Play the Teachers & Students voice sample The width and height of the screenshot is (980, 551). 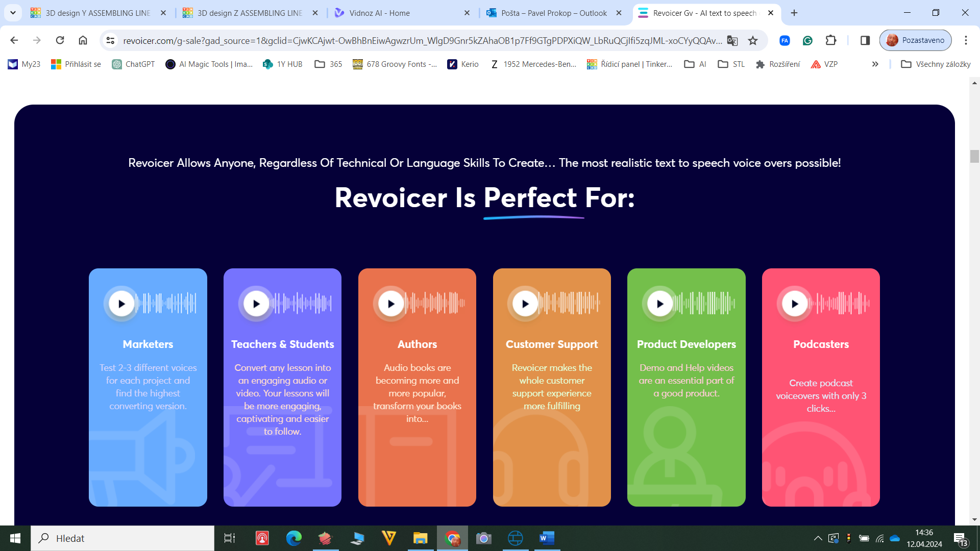[256, 304]
